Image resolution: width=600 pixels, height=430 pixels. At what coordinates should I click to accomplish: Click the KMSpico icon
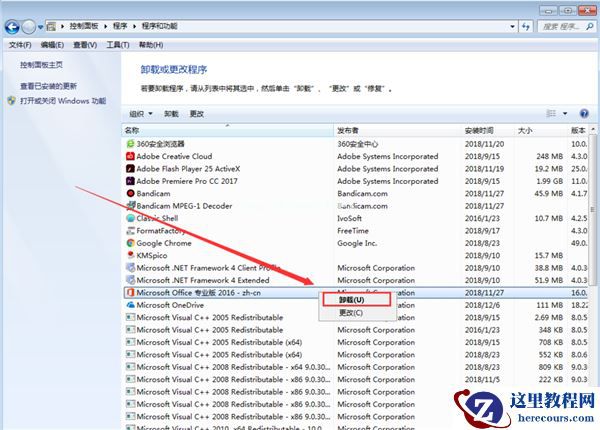point(130,255)
